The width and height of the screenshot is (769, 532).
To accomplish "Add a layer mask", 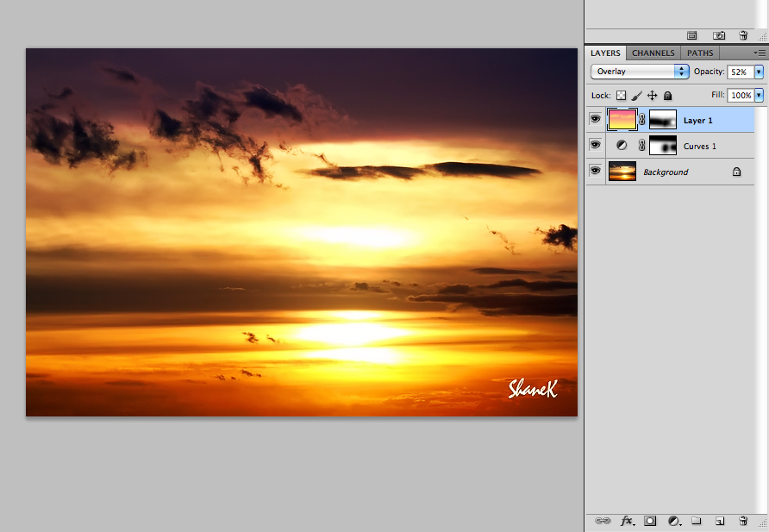I will pos(650,521).
